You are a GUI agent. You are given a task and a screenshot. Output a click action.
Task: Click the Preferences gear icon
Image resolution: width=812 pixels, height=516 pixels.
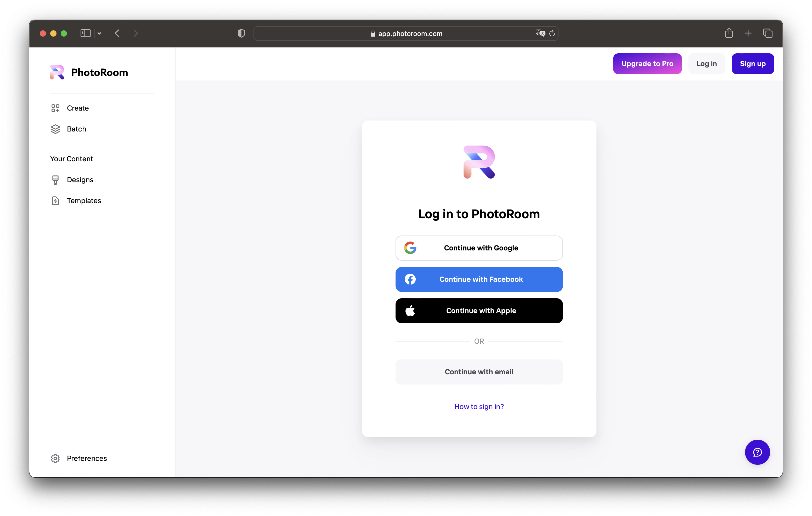[x=54, y=458]
